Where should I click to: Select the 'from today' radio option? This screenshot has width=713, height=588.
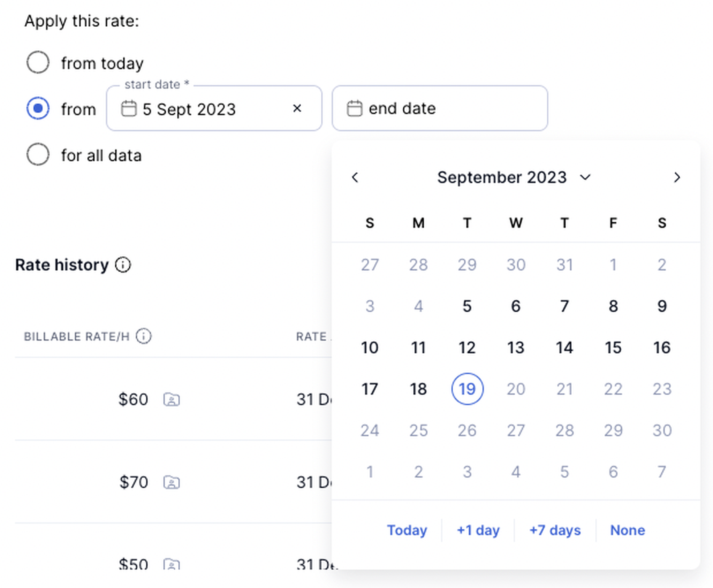click(38, 62)
